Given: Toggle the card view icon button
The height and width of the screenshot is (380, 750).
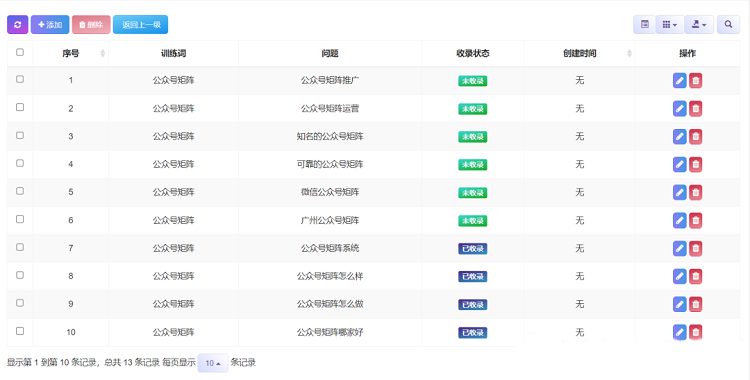Looking at the screenshot, I should tap(645, 24).
